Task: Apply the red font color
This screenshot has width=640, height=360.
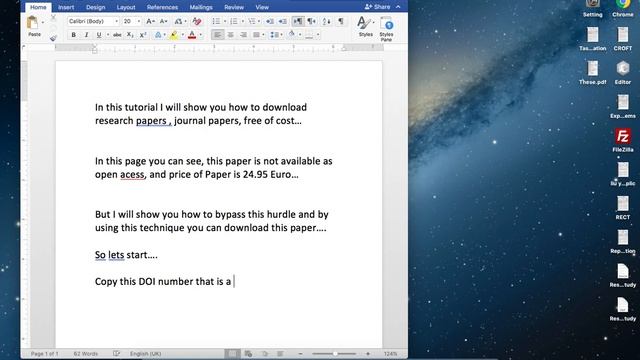Action: click(x=191, y=35)
